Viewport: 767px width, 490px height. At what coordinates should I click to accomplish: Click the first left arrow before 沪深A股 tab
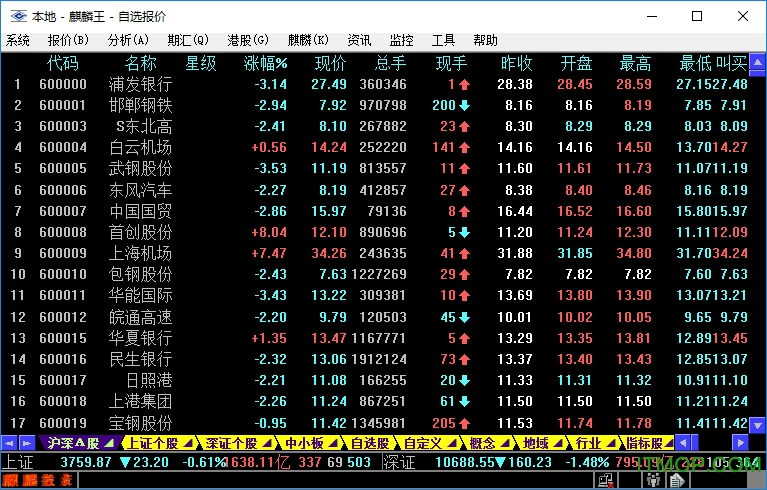(x=9, y=443)
